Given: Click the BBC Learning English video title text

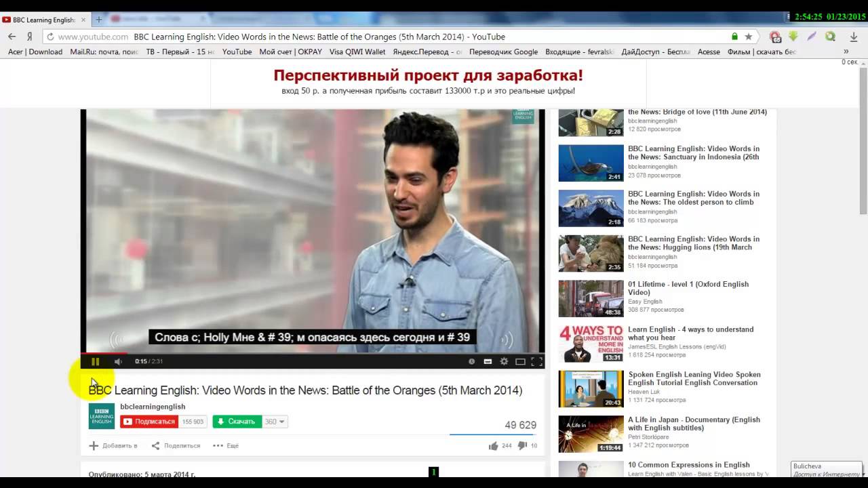Looking at the screenshot, I should (305, 390).
